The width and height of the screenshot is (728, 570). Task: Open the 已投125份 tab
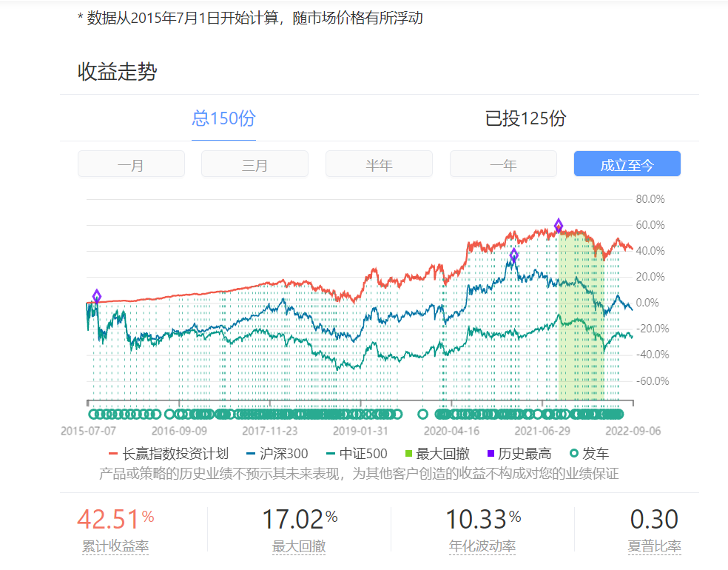coord(525,118)
